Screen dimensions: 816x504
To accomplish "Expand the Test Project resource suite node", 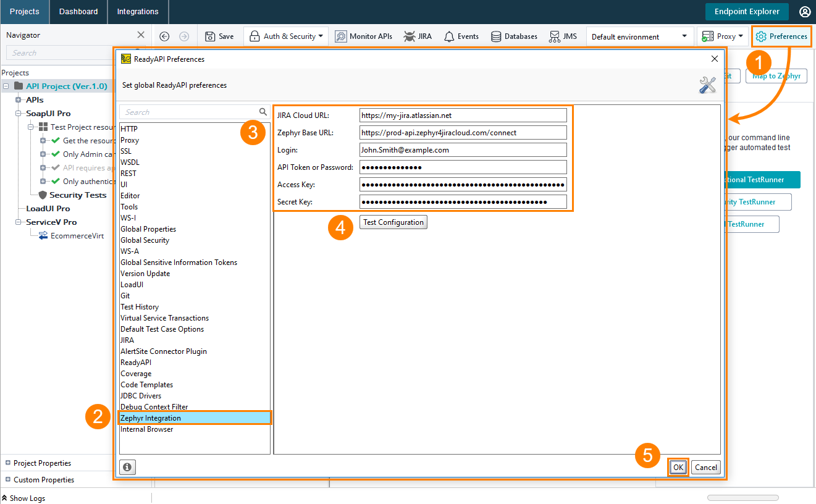I will 31,127.
